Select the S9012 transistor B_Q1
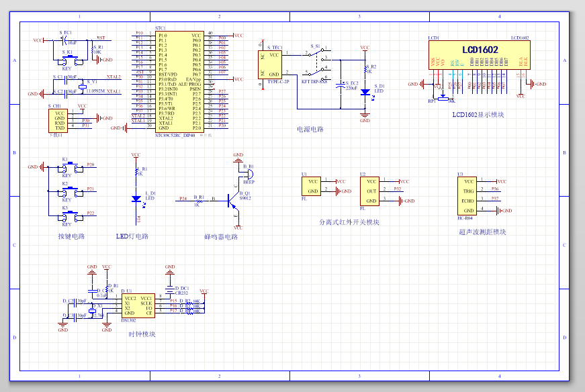The image size is (585, 392). (x=232, y=199)
